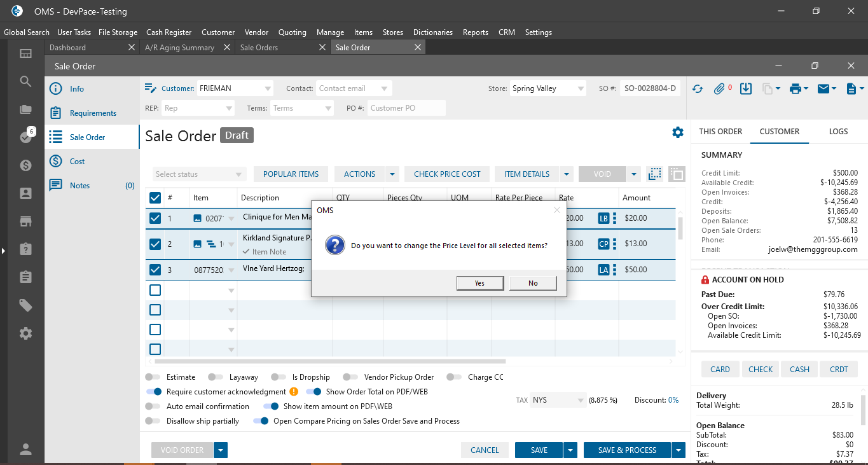Click the dashboard grid icon in left sidebar
868x465 pixels.
pos(25,53)
